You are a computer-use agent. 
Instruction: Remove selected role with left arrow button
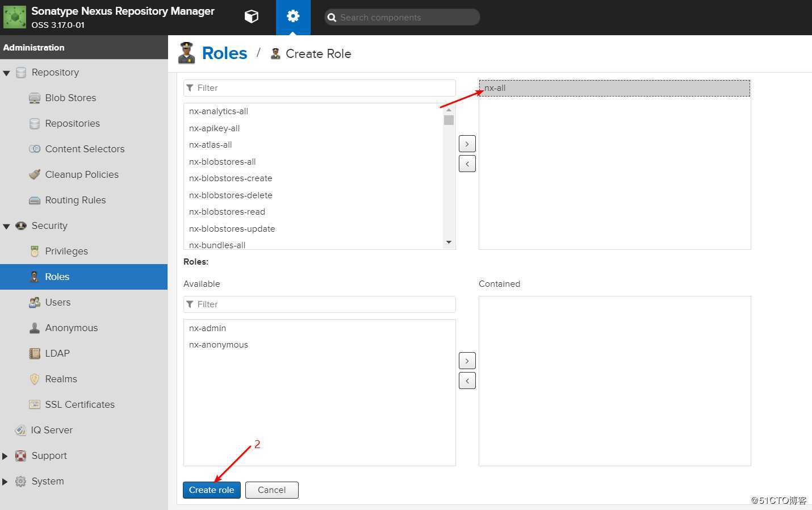(467, 381)
